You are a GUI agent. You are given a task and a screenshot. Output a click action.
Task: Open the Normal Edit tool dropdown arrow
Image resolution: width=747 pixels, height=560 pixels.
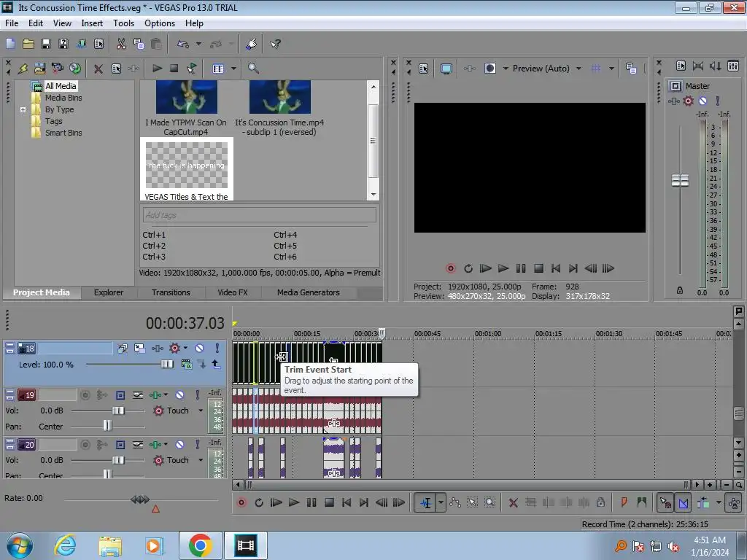pos(441,502)
